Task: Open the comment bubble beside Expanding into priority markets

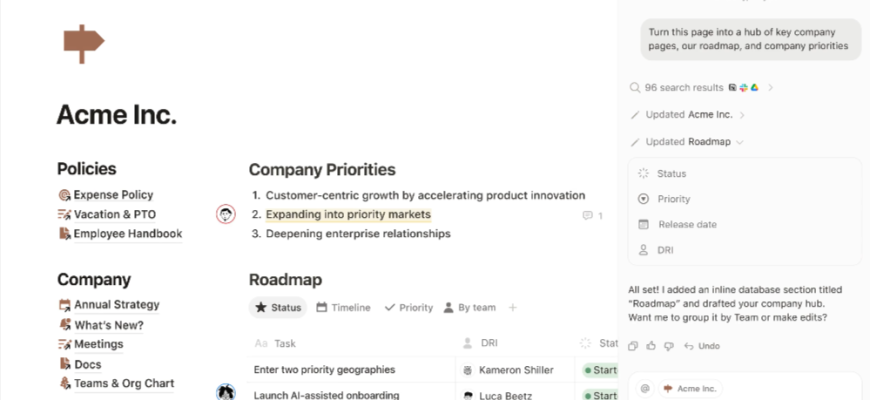Action: click(588, 215)
